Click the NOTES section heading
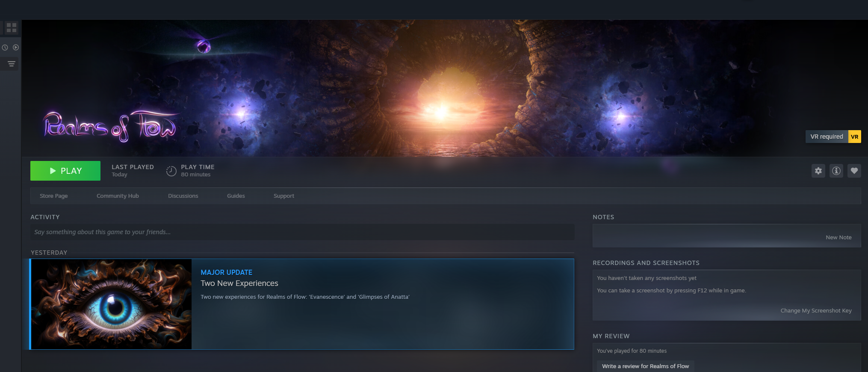This screenshot has width=868, height=372. (x=603, y=217)
